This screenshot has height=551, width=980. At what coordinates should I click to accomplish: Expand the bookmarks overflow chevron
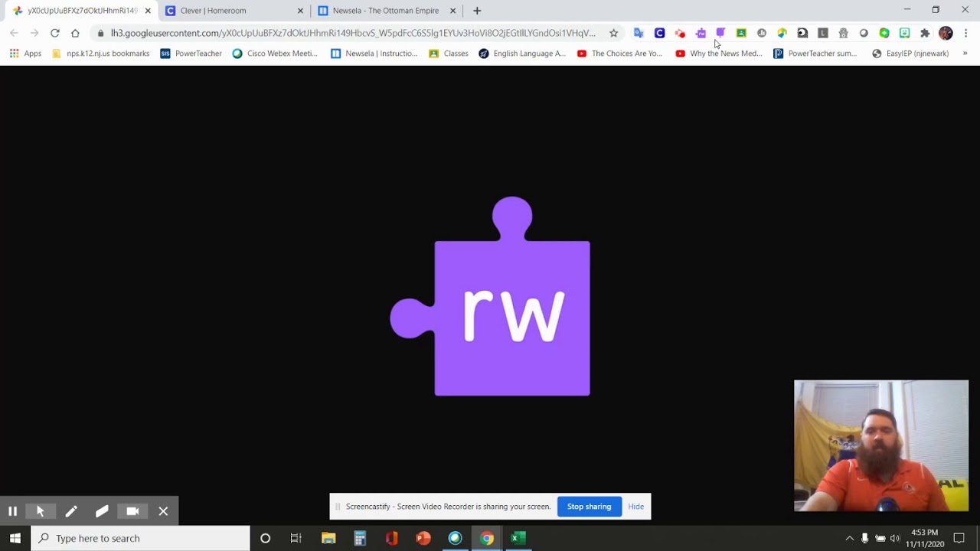(x=965, y=54)
